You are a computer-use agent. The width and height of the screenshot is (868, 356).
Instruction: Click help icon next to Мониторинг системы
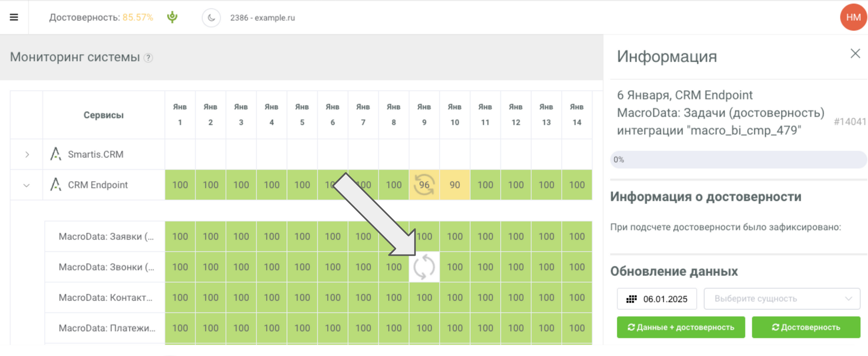(x=148, y=58)
